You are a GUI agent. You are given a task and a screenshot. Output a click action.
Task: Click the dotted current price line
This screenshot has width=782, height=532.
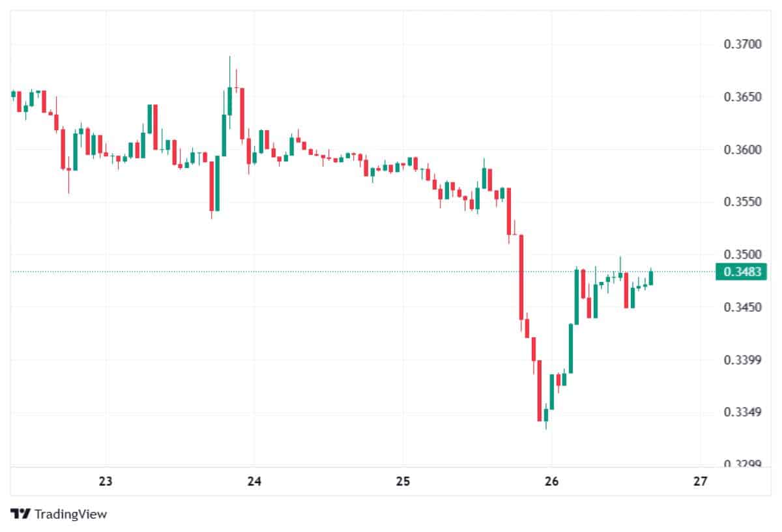326,272
